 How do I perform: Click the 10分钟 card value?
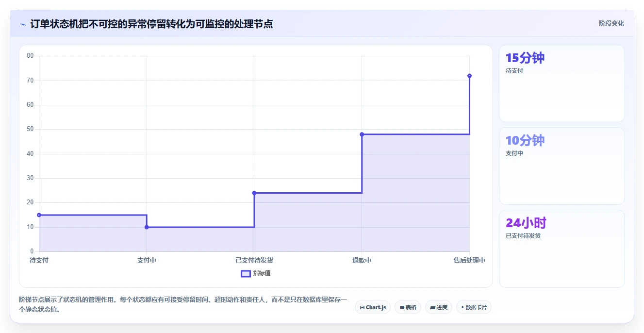[x=525, y=140]
